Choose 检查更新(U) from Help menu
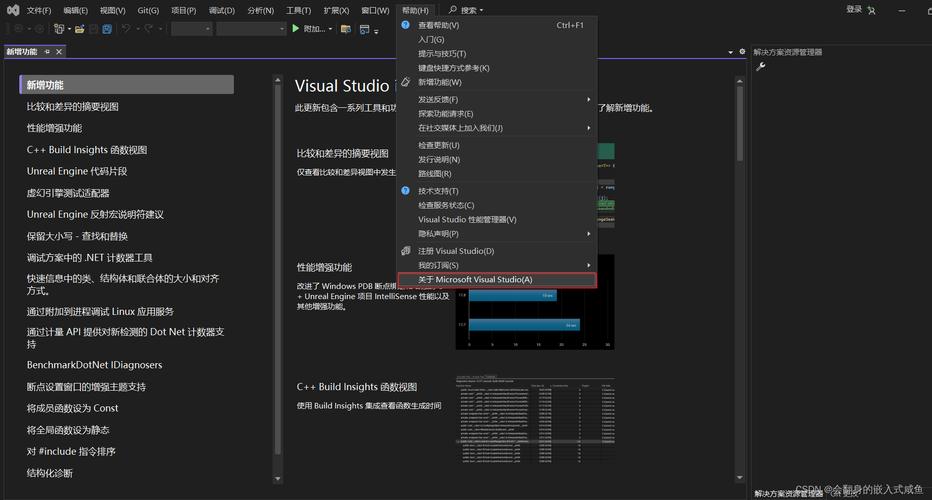Viewport: 932px width, 500px height. pyautogui.click(x=497, y=145)
